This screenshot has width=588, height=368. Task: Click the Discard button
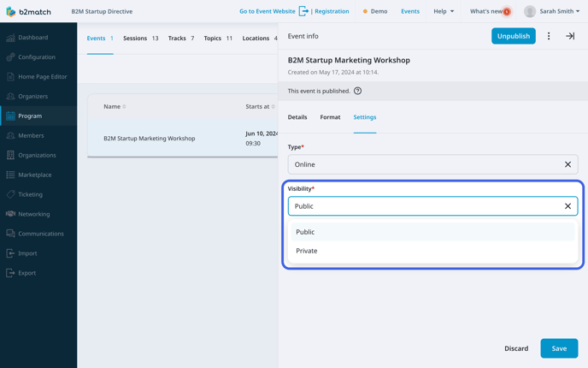pyautogui.click(x=516, y=348)
